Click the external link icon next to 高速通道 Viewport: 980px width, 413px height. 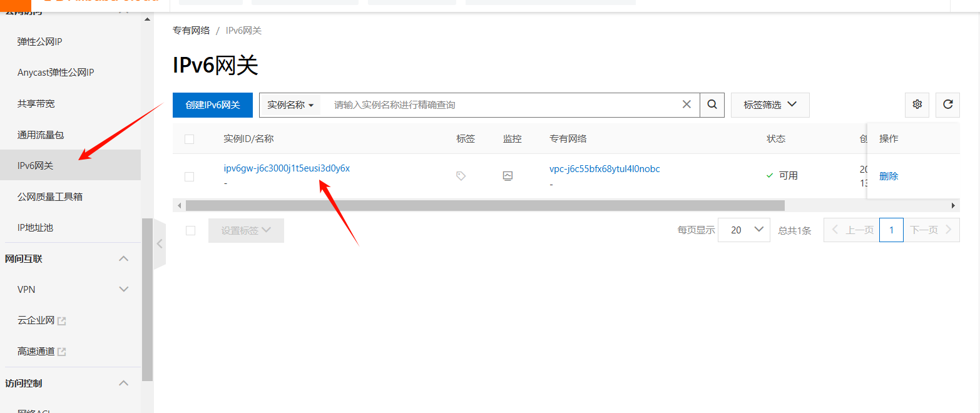pyautogui.click(x=62, y=352)
